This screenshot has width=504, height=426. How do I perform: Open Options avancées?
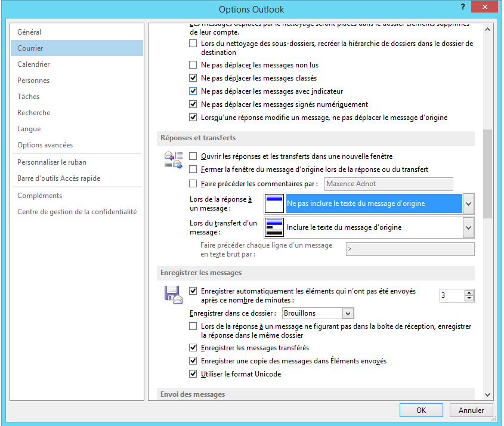pyautogui.click(x=77, y=145)
